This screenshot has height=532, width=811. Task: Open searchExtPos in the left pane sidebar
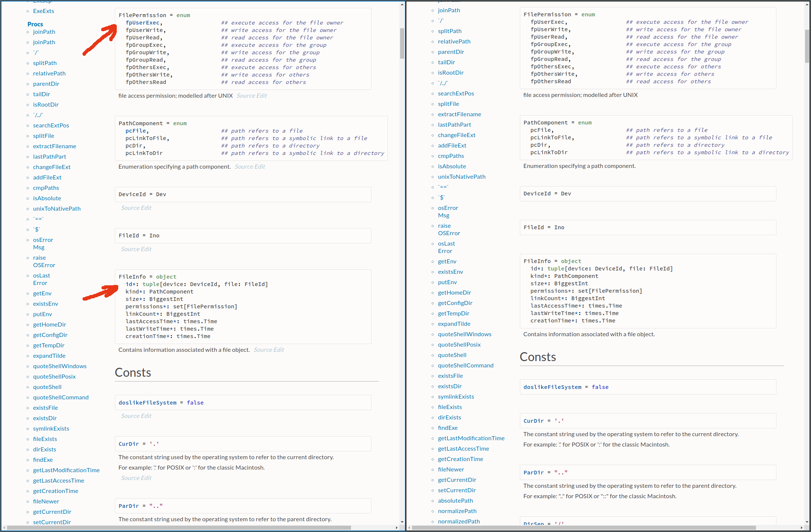[51, 126]
